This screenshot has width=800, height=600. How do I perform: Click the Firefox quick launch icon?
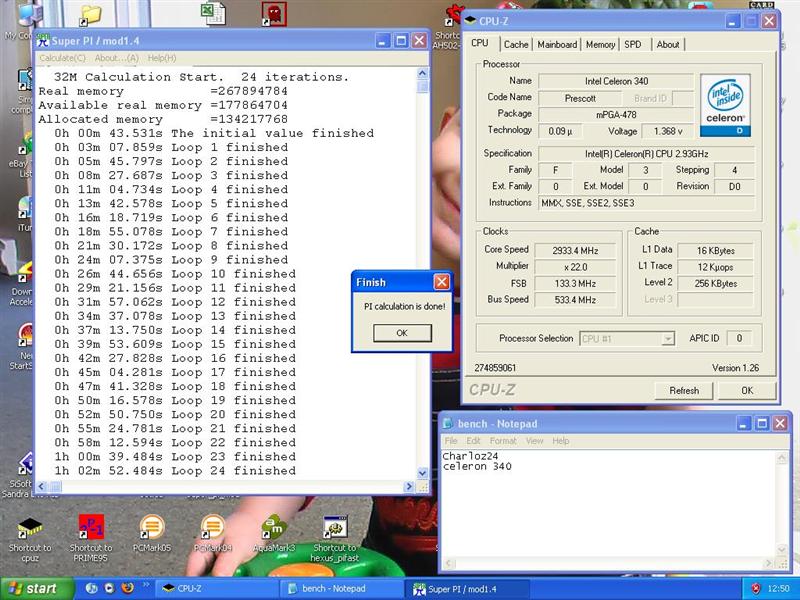pyautogui.click(x=128, y=588)
